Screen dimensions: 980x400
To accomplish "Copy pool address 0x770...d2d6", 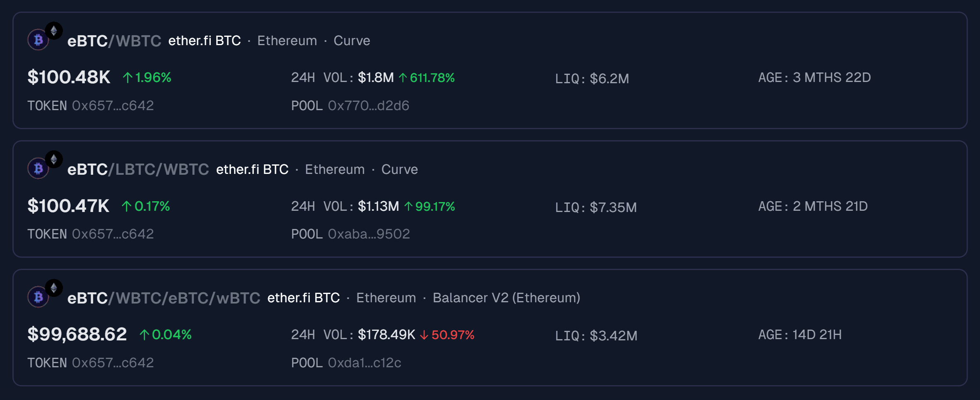I will click(x=368, y=106).
